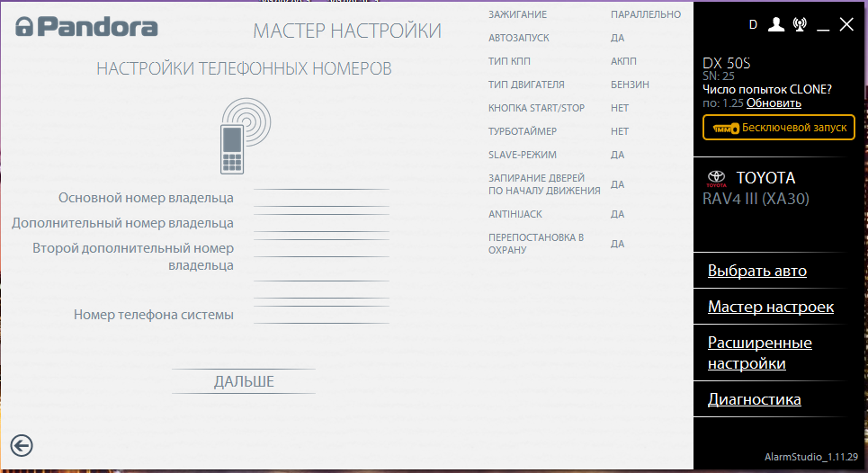Go to Мастер настроек section
Image resolution: width=868 pixels, height=473 pixels.
770,307
